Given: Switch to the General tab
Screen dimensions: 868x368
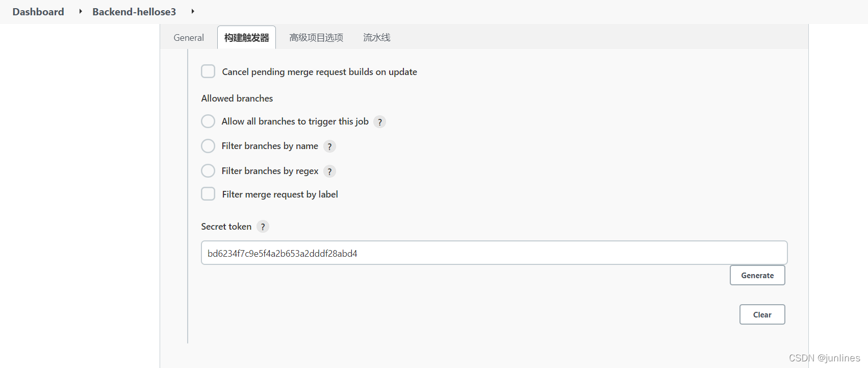Looking at the screenshot, I should 189,38.
